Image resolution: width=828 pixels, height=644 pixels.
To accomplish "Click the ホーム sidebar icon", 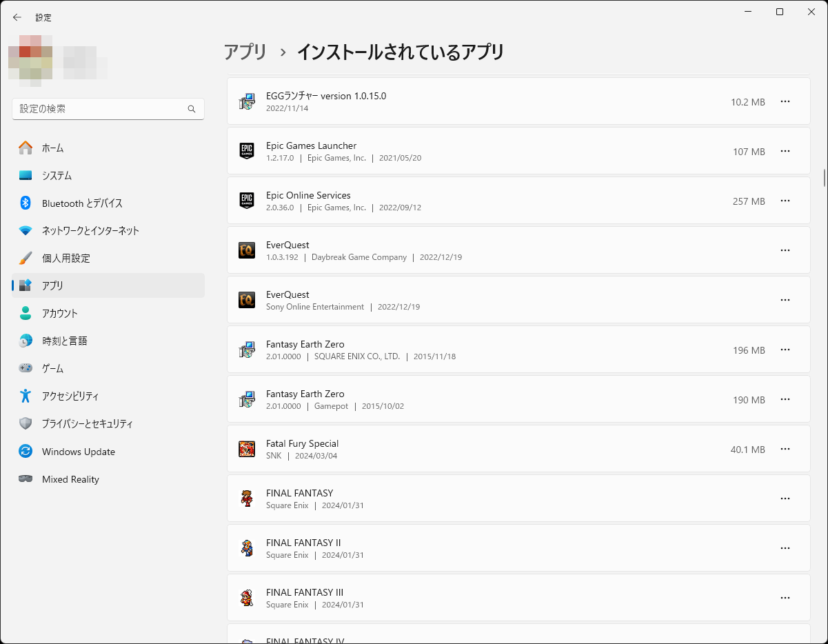I will point(26,148).
